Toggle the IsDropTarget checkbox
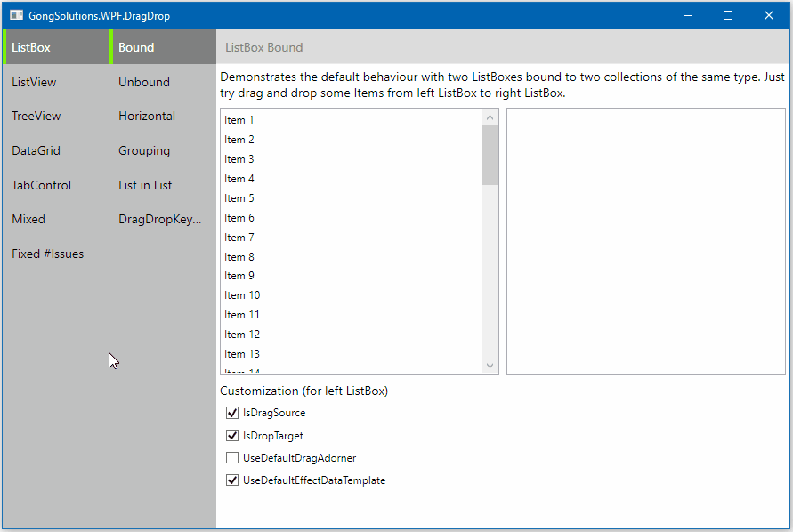This screenshot has width=793, height=532. tap(233, 436)
